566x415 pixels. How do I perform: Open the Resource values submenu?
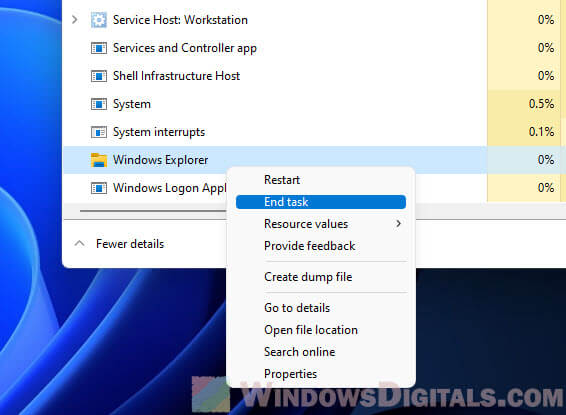click(321, 224)
